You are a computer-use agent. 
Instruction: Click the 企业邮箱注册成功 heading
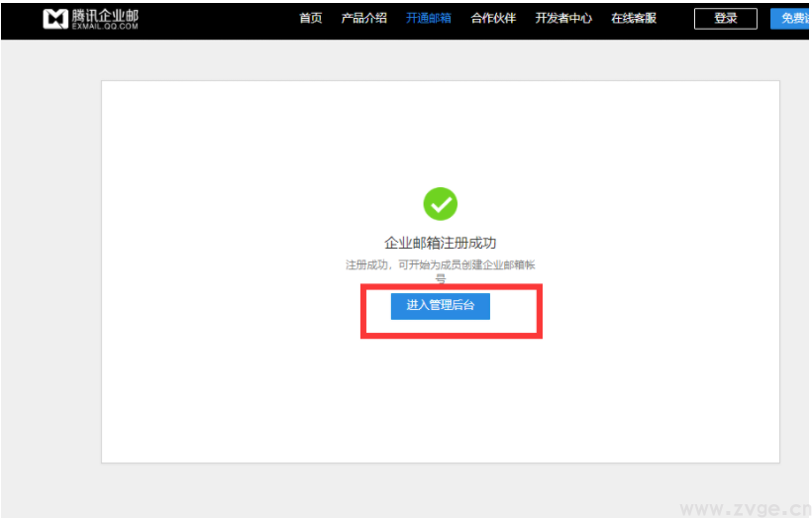[x=441, y=243]
